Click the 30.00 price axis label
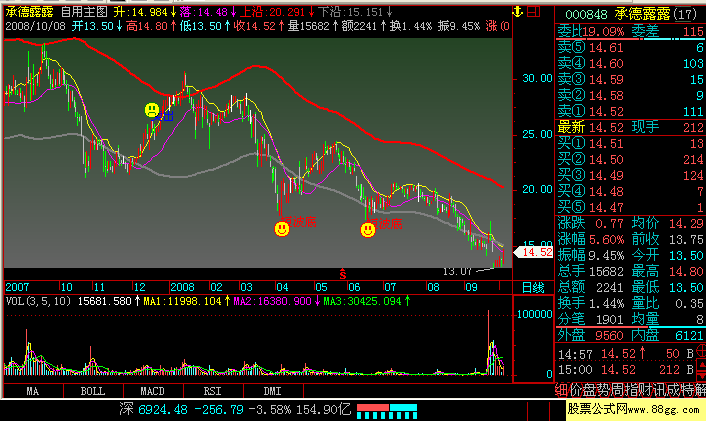 pos(537,78)
